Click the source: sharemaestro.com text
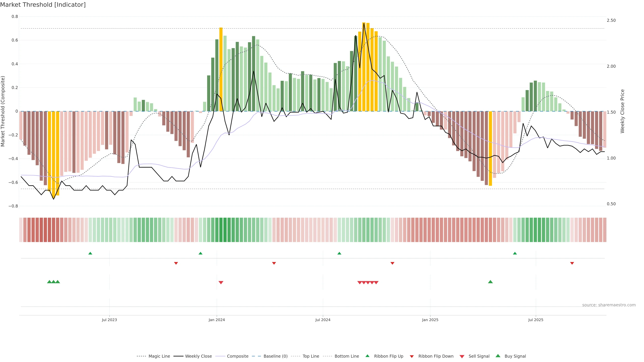 pyautogui.click(x=609, y=305)
